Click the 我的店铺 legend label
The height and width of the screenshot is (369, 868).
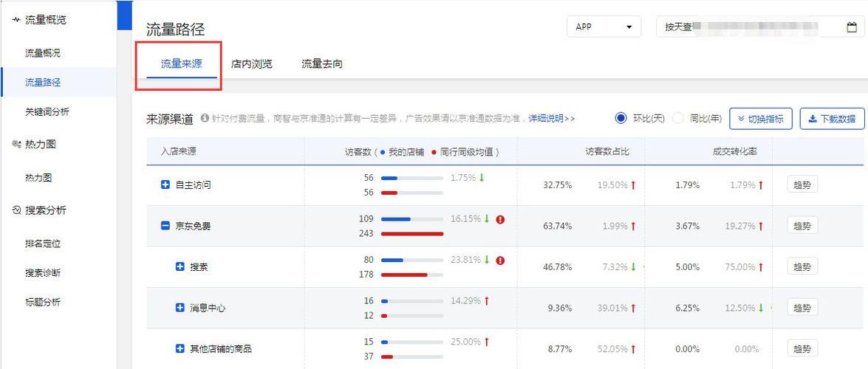[x=406, y=151]
